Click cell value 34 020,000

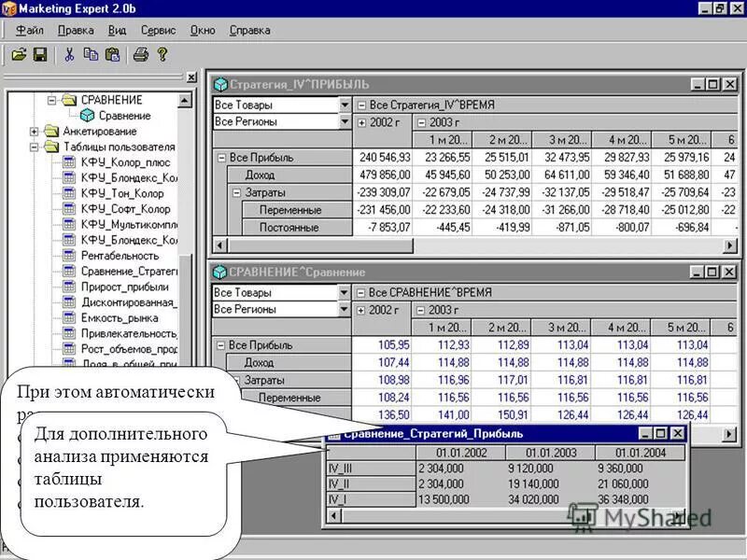533,499
